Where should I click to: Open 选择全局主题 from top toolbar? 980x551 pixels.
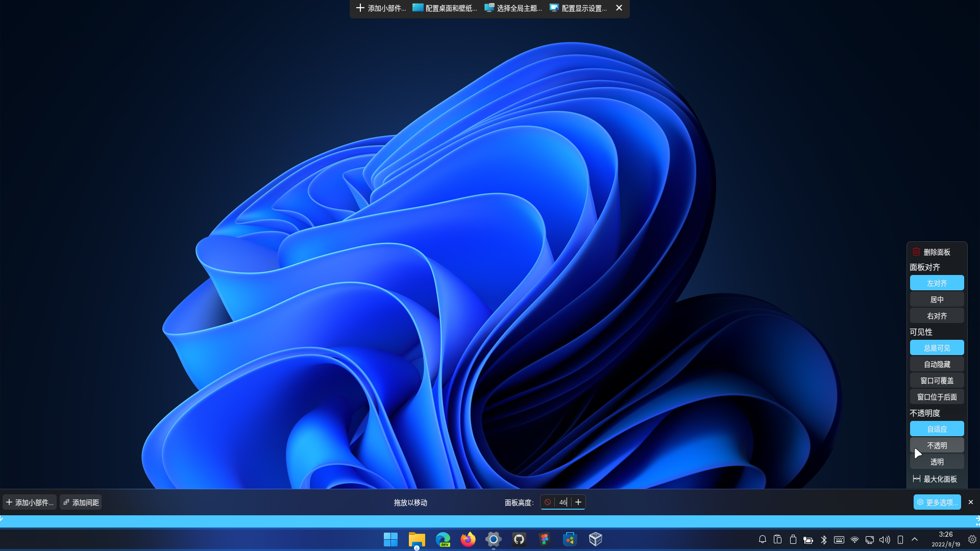point(513,8)
